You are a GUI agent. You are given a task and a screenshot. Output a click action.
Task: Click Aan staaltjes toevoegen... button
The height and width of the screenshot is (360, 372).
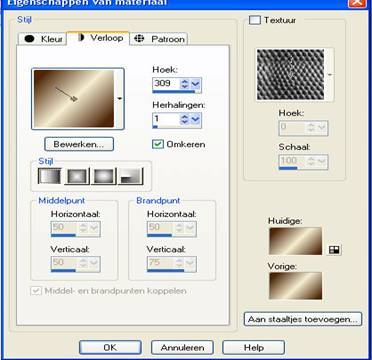pos(303,319)
